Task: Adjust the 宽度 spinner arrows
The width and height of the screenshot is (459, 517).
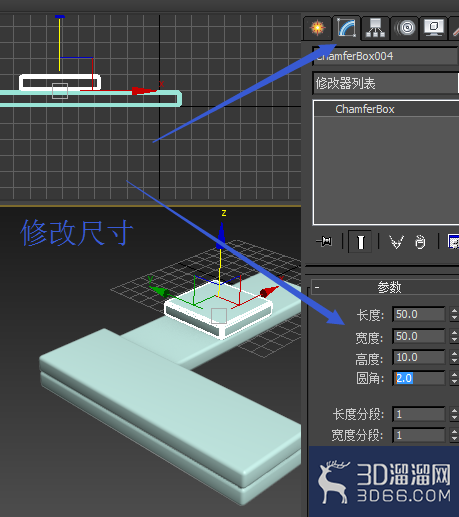Action: pos(454,336)
